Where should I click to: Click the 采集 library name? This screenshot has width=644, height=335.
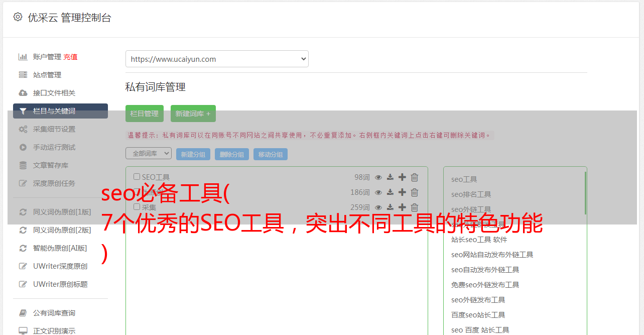click(x=149, y=207)
